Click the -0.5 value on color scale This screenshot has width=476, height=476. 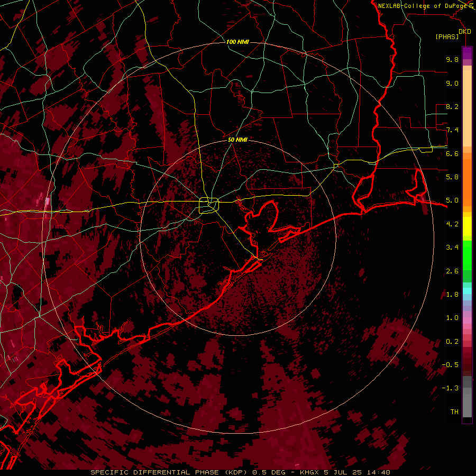coord(450,365)
